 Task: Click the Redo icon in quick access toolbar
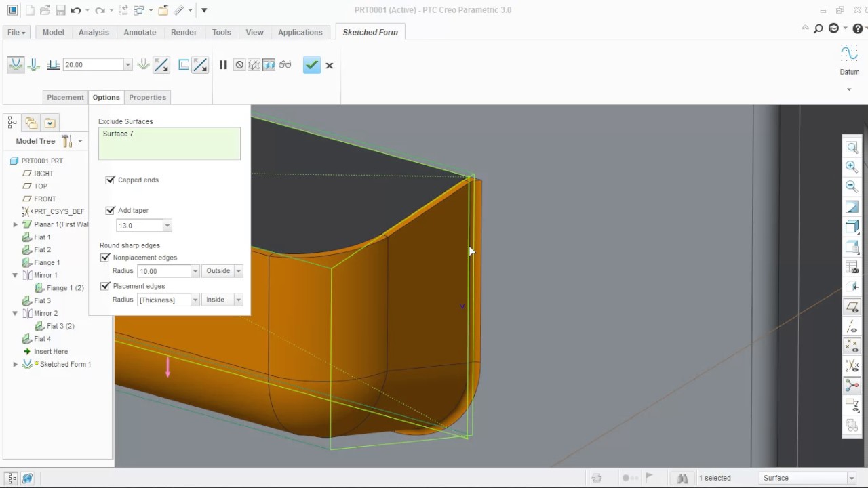point(100,10)
